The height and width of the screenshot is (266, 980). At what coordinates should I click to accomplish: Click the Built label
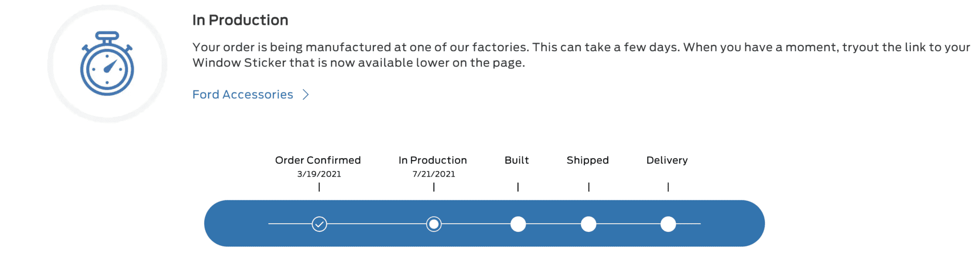click(517, 160)
